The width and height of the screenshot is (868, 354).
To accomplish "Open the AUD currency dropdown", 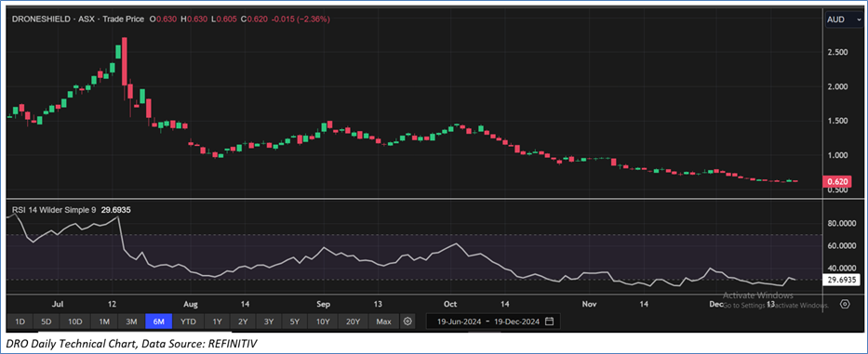I will click(843, 20).
